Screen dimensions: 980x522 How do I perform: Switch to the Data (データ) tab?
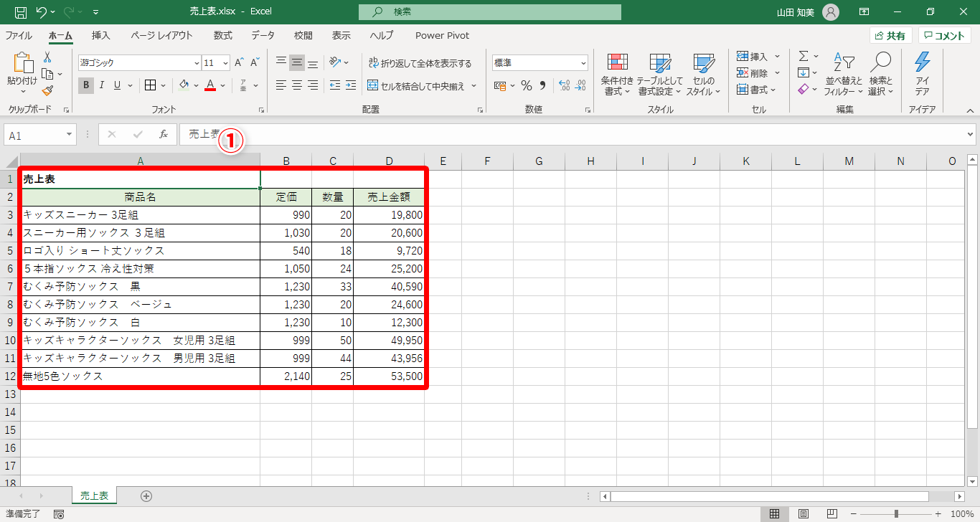coord(263,35)
